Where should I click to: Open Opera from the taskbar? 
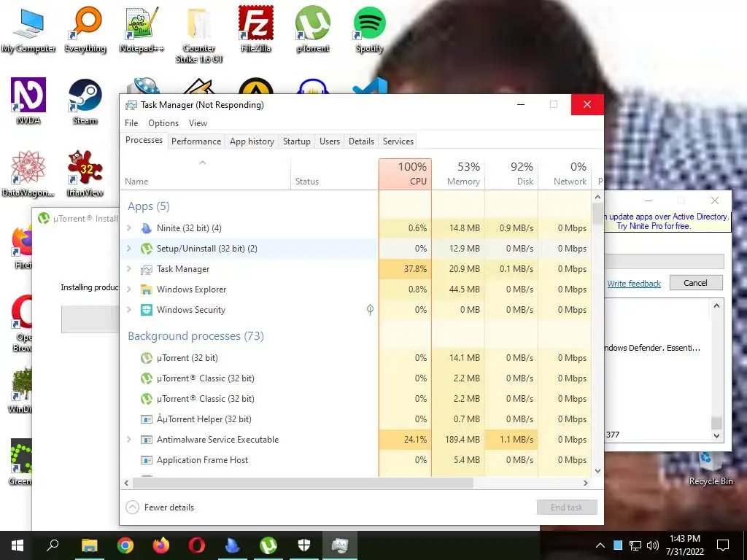[197, 545]
